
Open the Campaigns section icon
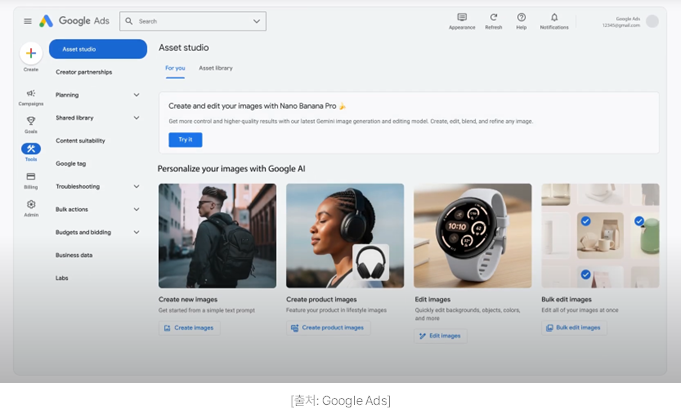coord(31,93)
